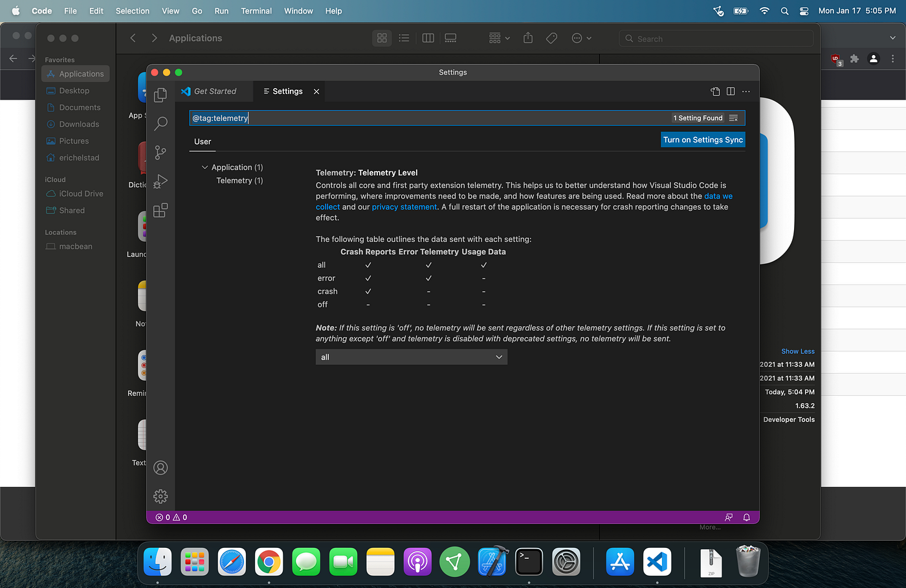Follow the 'privacy statement' link

pos(404,206)
